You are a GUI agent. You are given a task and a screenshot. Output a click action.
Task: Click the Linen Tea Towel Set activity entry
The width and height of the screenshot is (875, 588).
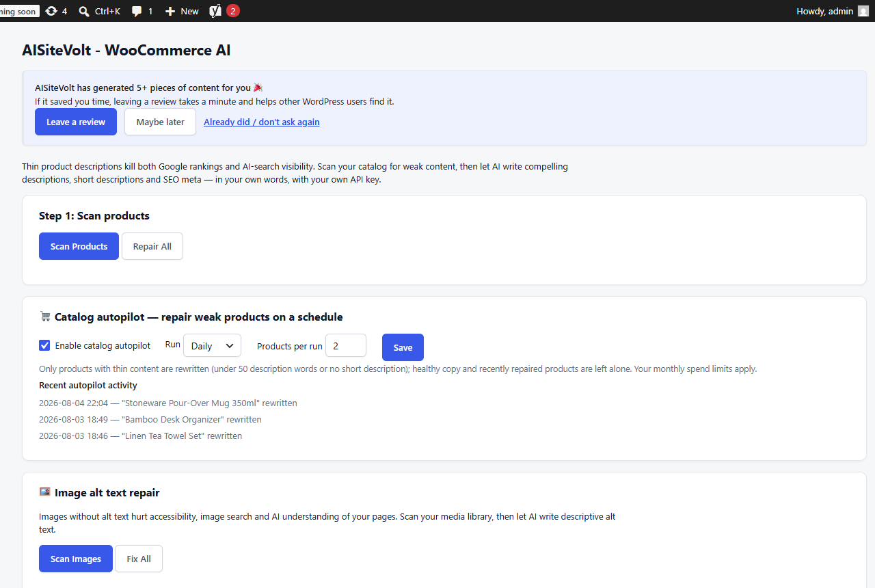point(141,436)
